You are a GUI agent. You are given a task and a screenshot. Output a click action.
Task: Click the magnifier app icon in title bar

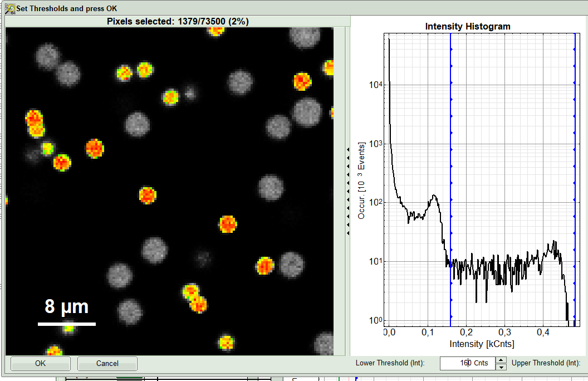click(9, 8)
